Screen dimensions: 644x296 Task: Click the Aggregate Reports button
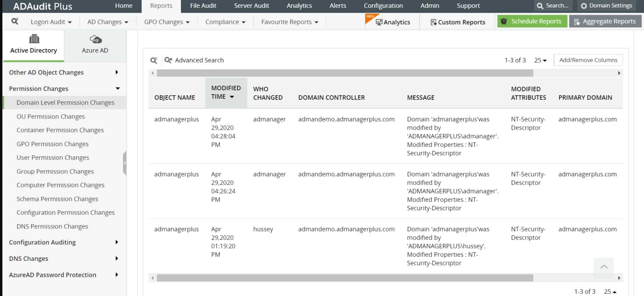click(605, 22)
